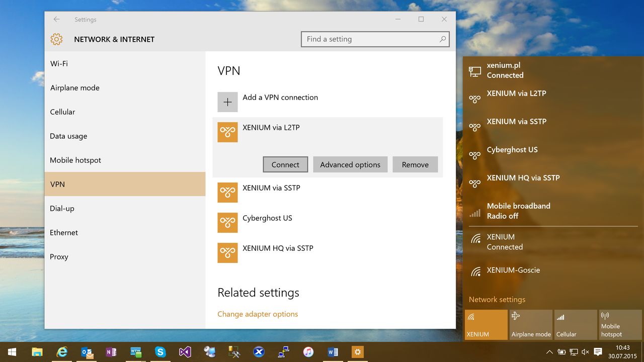The image size is (644, 362).
Task: Click the Network & Internet gear icon
Action: pyautogui.click(x=56, y=39)
